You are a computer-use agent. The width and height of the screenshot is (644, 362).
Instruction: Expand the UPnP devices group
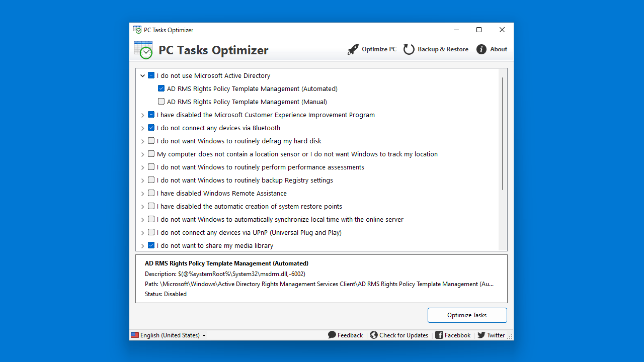tap(142, 233)
